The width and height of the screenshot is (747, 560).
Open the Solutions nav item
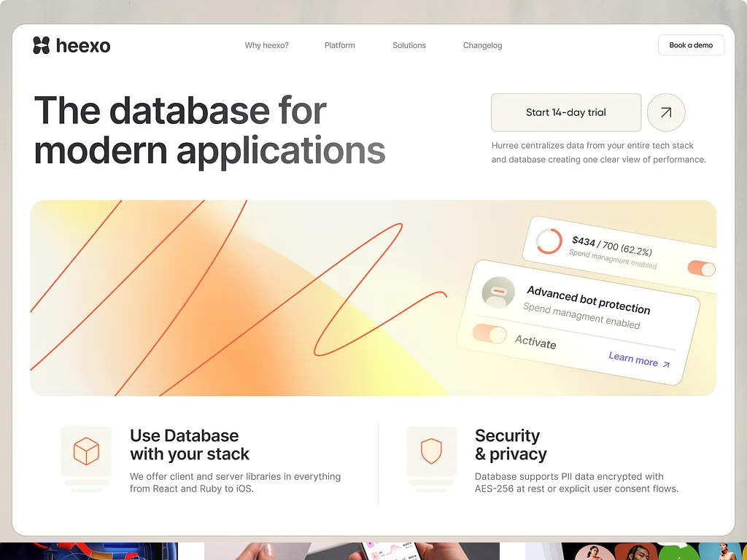[409, 45]
